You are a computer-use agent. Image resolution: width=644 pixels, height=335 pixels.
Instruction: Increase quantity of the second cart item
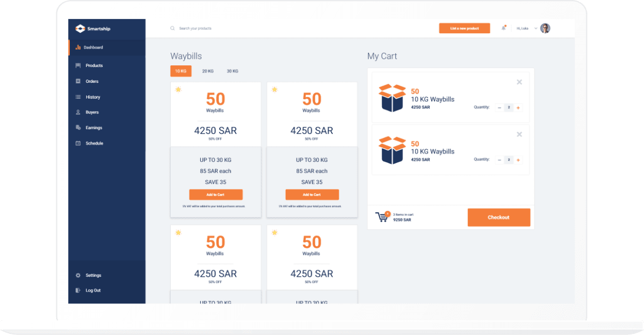[x=519, y=160]
